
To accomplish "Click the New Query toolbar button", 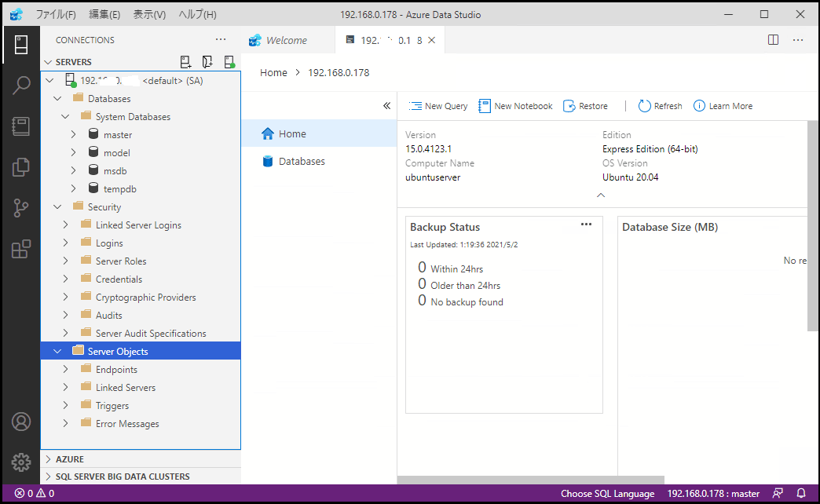I will 438,106.
